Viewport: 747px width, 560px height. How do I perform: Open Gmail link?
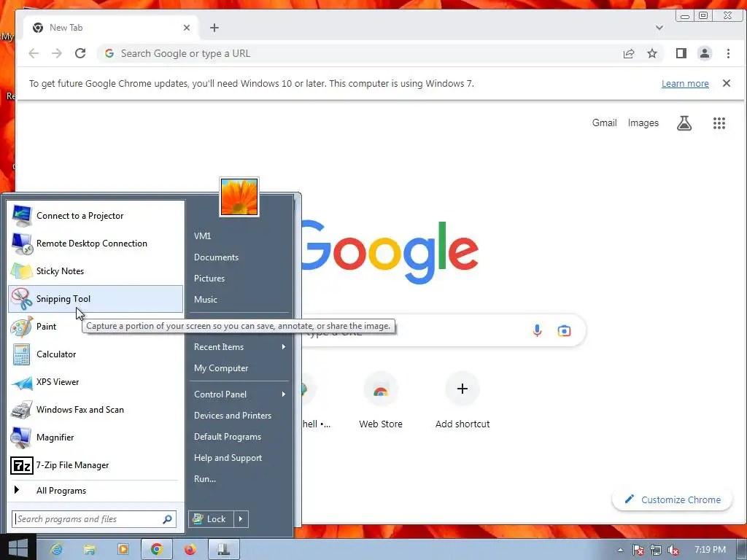(604, 122)
